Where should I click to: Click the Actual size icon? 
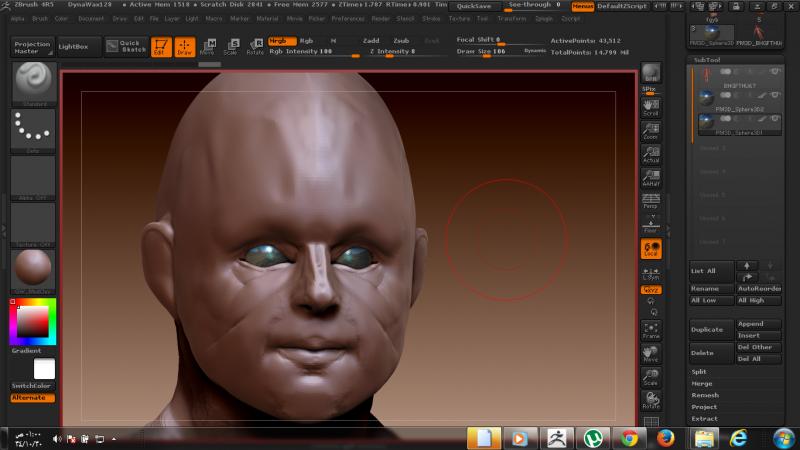point(651,155)
